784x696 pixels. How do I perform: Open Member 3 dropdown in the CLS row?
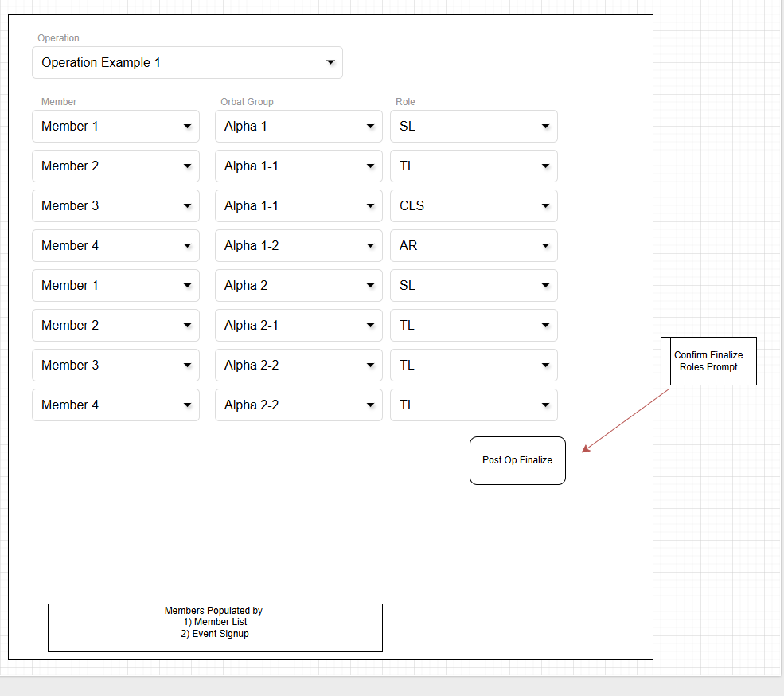(115, 206)
